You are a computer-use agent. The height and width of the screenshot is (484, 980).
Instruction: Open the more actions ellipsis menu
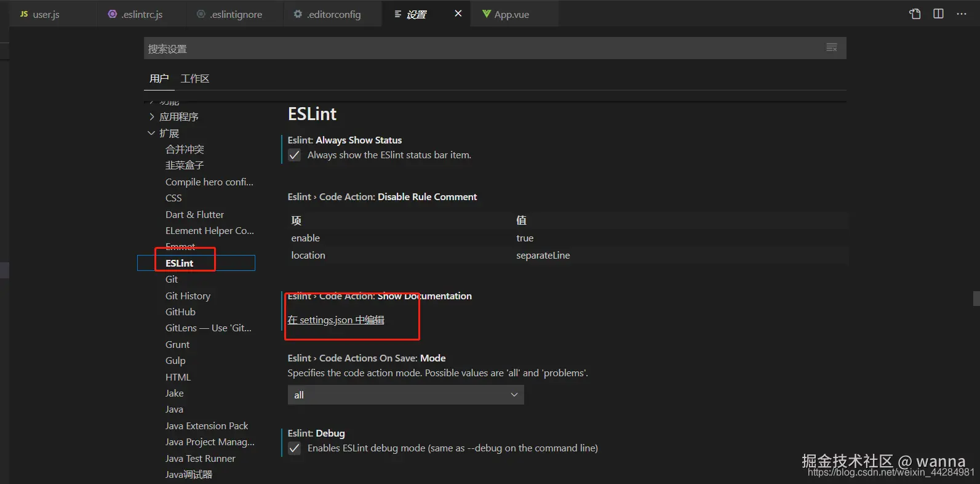tap(962, 14)
